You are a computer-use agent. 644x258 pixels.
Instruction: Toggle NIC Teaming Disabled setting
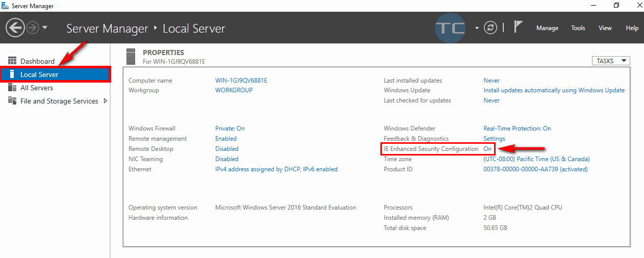coord(227,159)
